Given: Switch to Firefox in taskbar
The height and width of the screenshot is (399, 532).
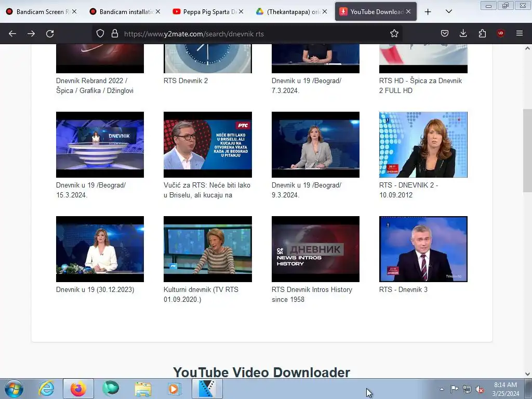Looking at the screenshot, I should pos(78,389).
